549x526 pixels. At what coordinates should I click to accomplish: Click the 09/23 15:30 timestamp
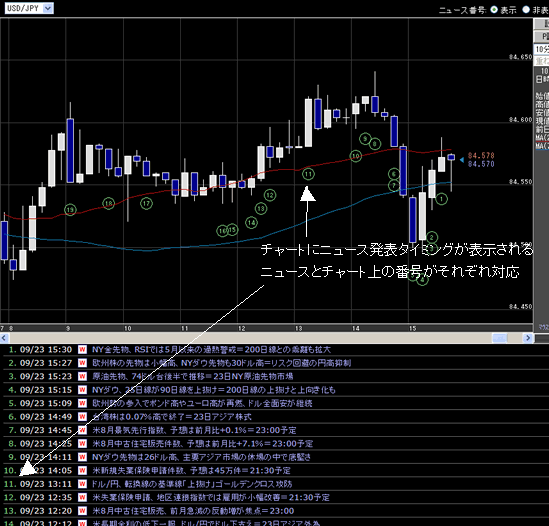pos(46,349)
